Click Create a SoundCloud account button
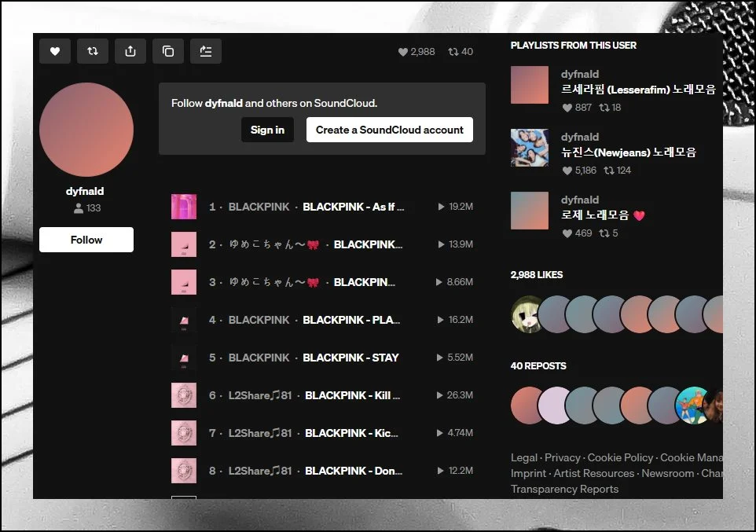 click(x=390, y=130)
